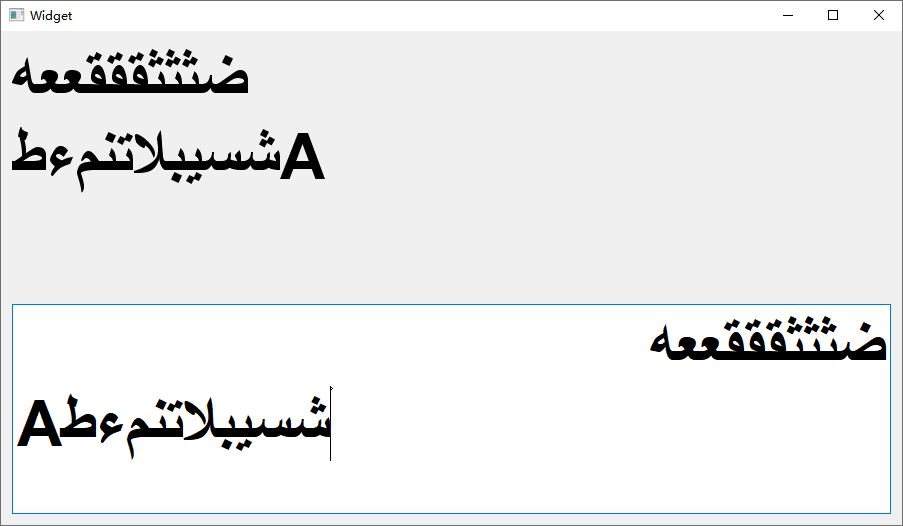Select the first Arabic label line above
The width and height of the screenshot is (903, 526).
130,72
